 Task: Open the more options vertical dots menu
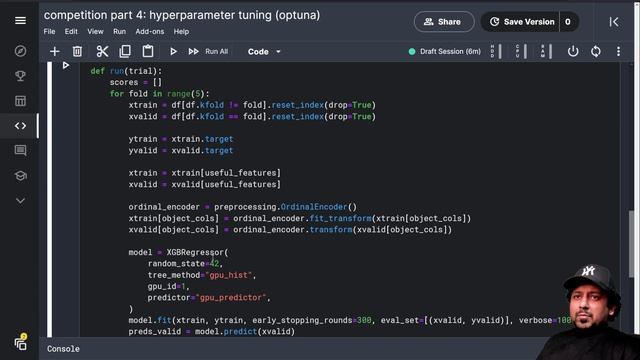coord(618,51)
